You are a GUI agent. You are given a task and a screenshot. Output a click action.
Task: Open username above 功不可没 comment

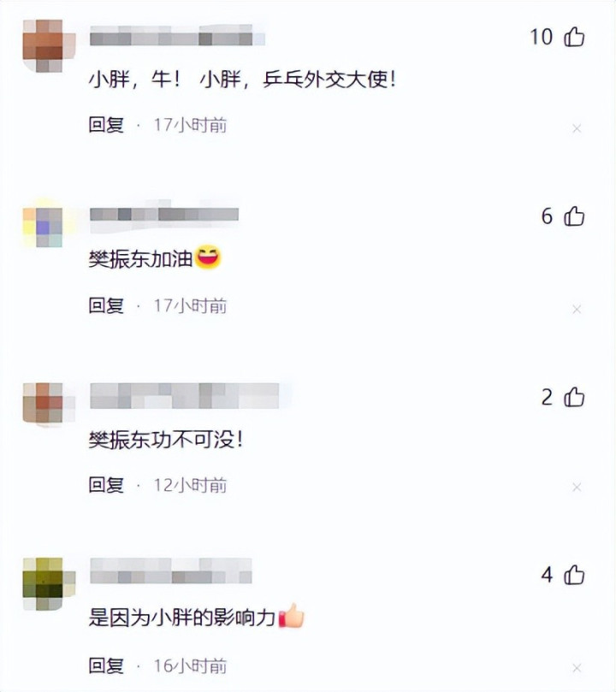pyautogui.click(x=185, y=396)
